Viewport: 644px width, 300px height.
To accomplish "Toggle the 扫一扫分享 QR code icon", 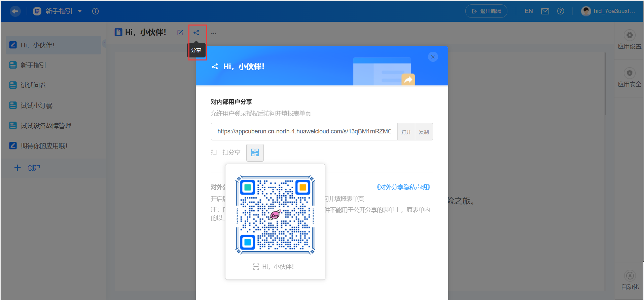I will point(255,153).
